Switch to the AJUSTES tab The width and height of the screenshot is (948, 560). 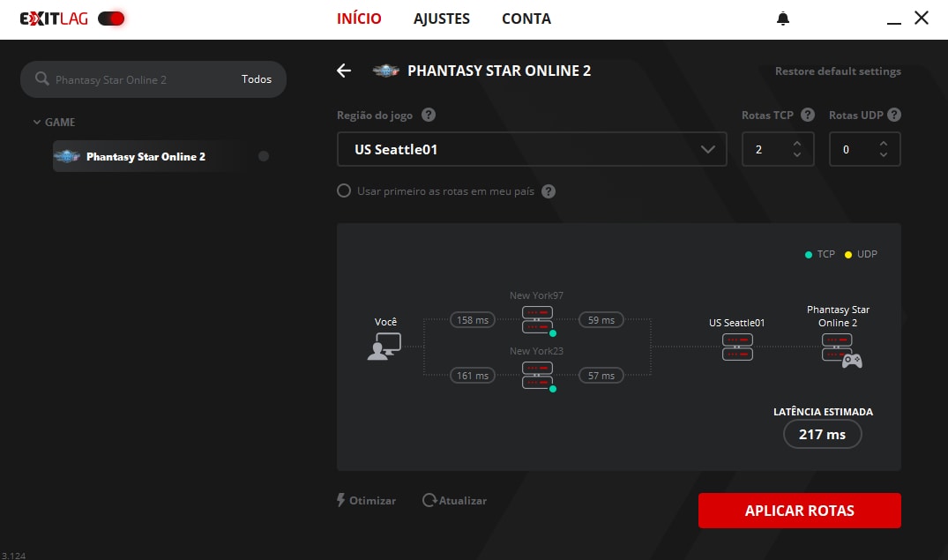tap(442, 19)
